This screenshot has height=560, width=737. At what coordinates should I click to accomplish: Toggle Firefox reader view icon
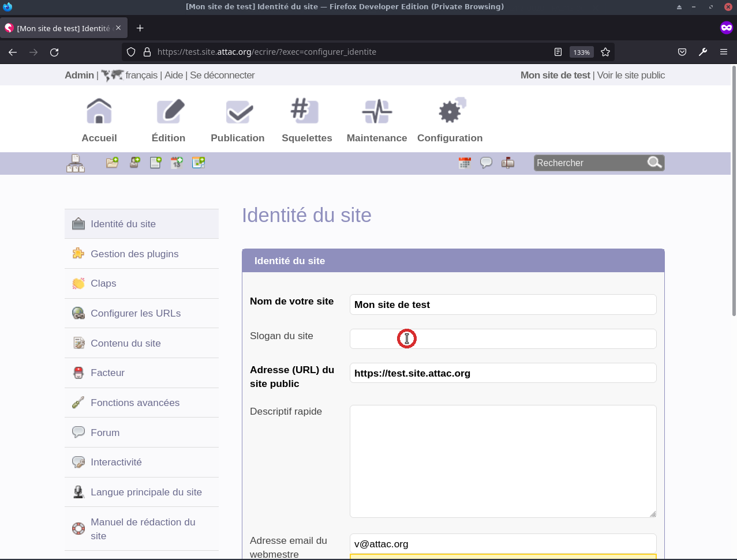point(558,52)
